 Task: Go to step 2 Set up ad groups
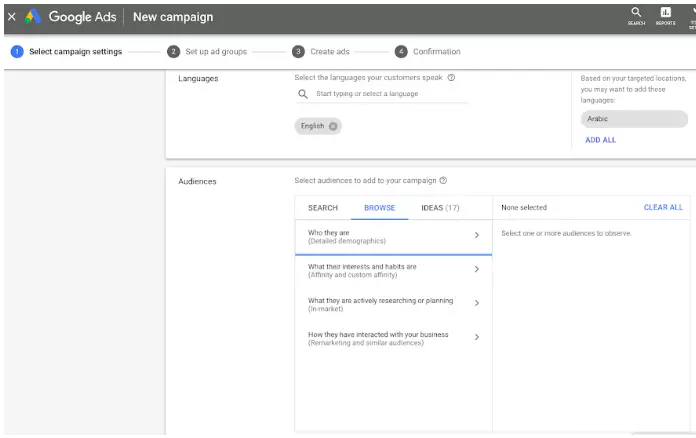coord(207,51)
